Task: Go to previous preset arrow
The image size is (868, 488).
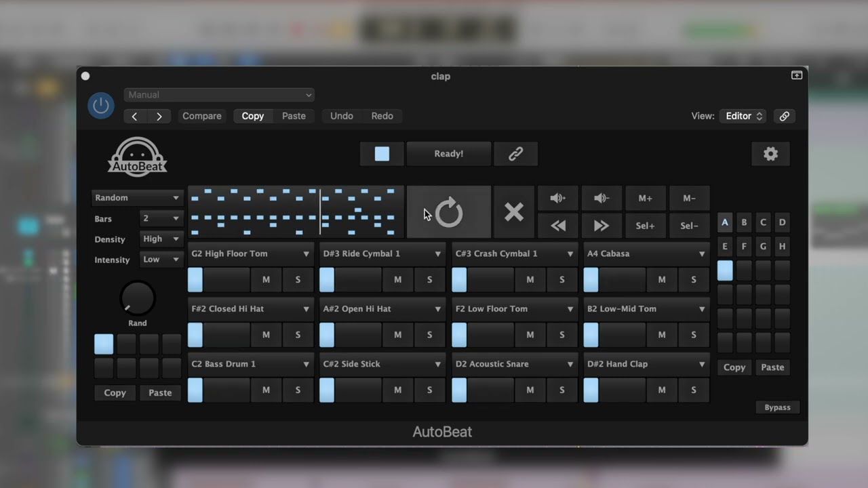Action: click(135, 116)
